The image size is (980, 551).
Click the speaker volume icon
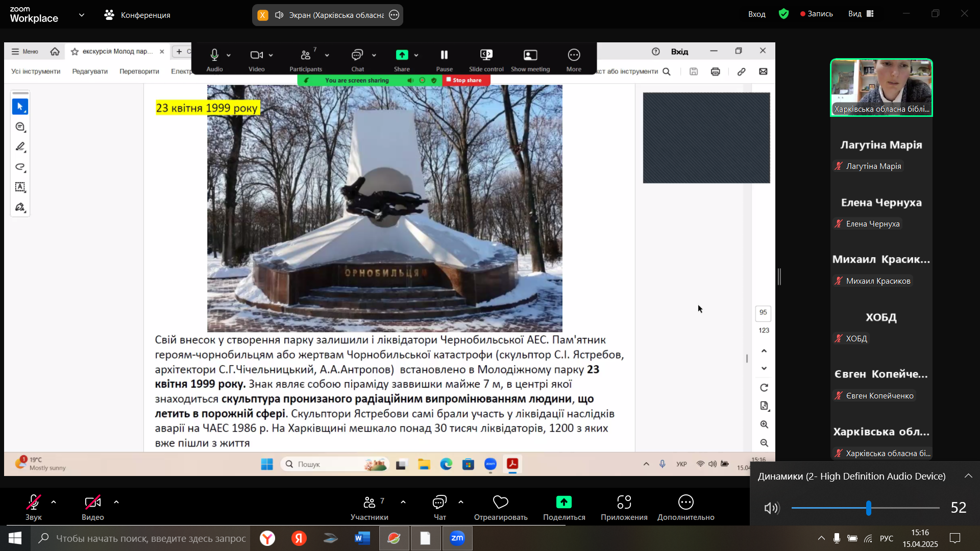[x=771, y=508]
